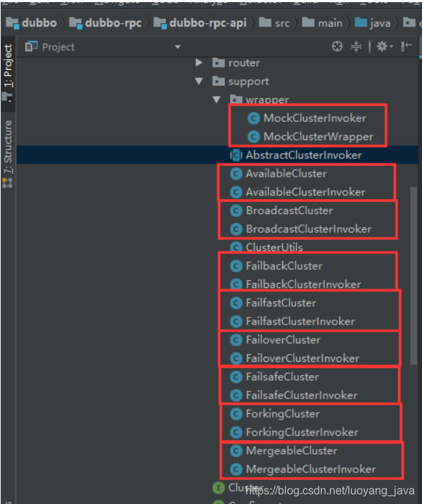This screenshot has height=504, width=422.
Task: Collapse the support folder
Action: tap(199, 82)
